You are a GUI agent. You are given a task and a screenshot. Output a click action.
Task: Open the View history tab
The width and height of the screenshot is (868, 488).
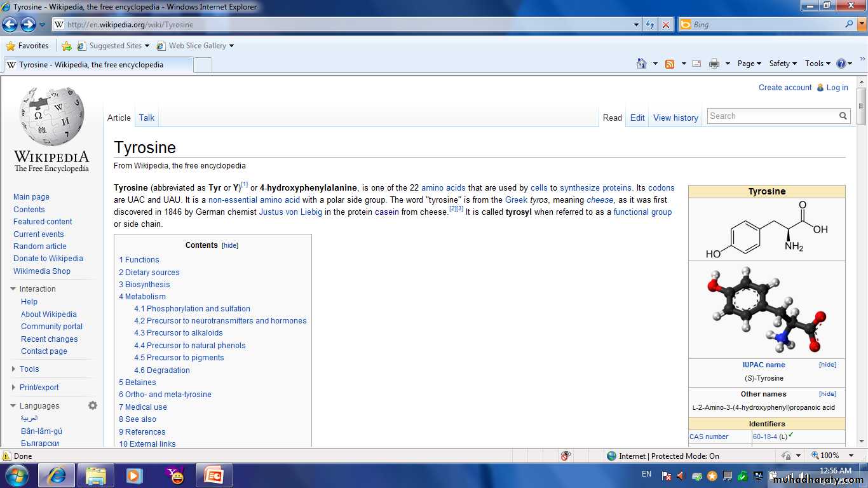point(675,118)
